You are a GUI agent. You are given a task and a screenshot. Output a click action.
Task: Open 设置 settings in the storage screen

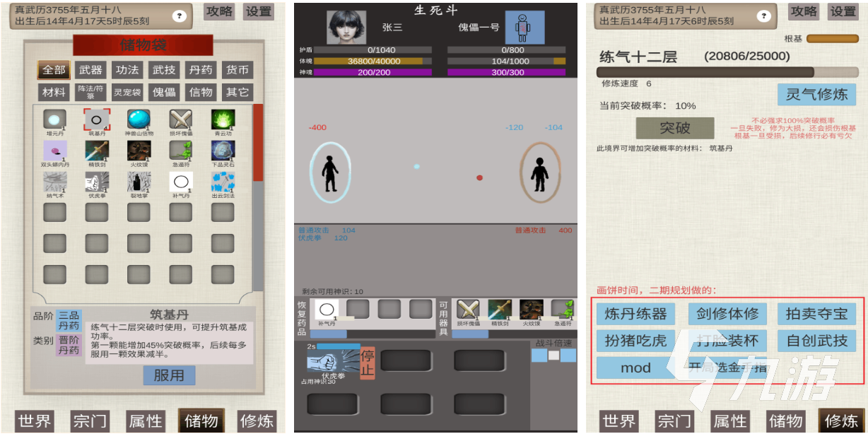click(258, 11)
